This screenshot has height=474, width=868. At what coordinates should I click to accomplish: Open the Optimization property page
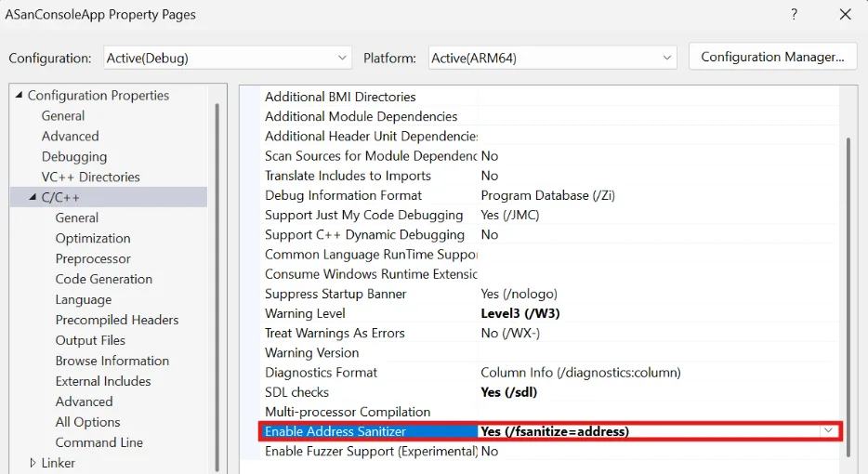93,238
